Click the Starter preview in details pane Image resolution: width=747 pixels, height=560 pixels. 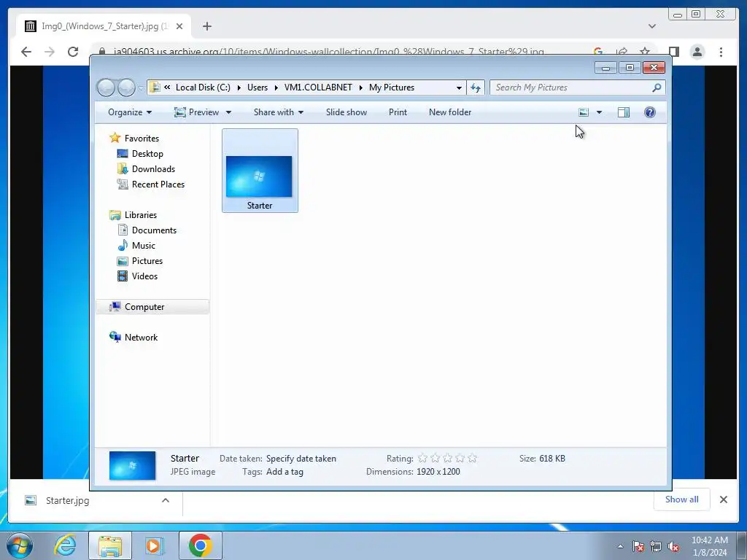pos(133,465)
